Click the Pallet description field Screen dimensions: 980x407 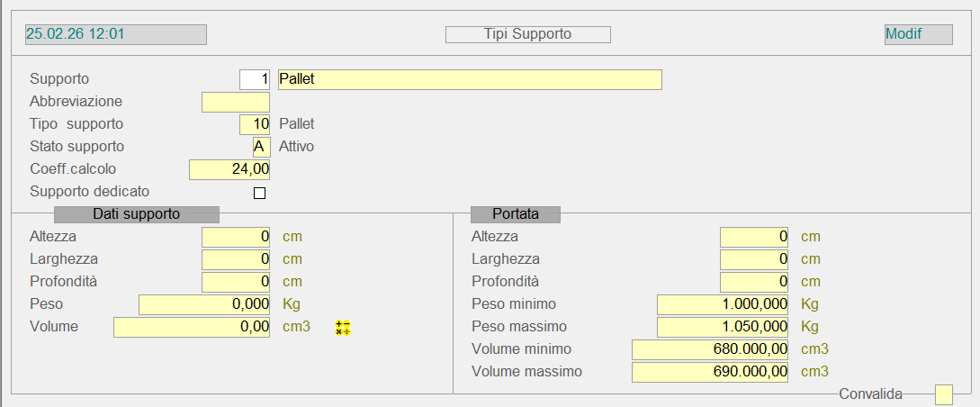(x=470, y=79)
